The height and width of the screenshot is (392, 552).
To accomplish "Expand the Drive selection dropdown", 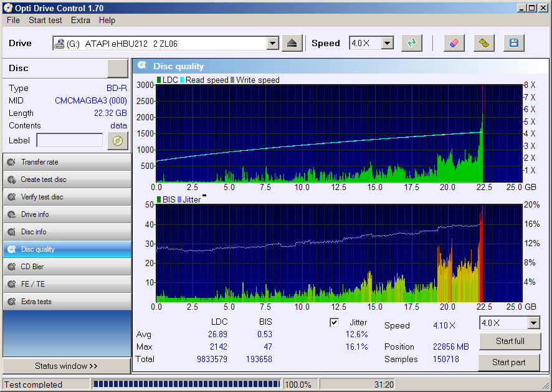I will click(272, 43).
